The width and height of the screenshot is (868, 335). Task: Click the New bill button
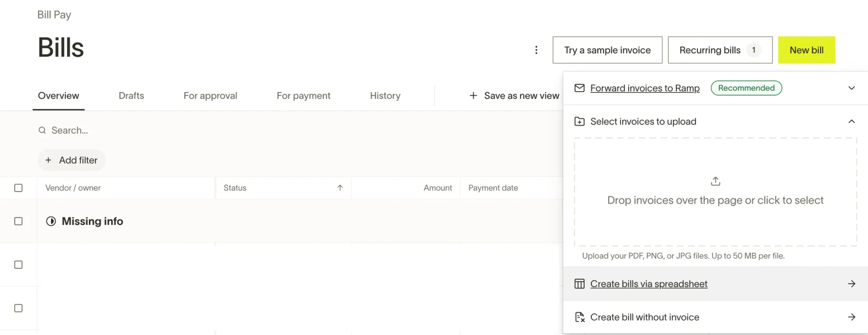[807, 50]
